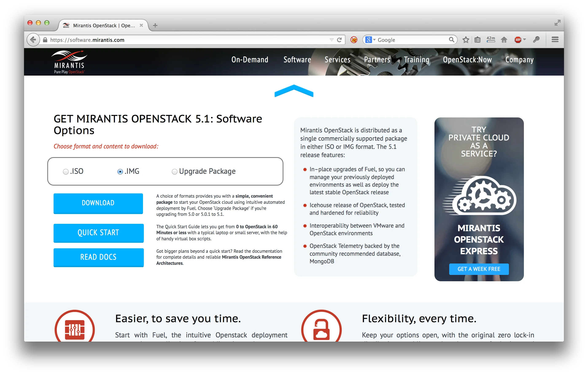The width and height of the screenshot is (588, 375).
Task: Click the macOS yellow minimize window button
Action: coord(38,23)
